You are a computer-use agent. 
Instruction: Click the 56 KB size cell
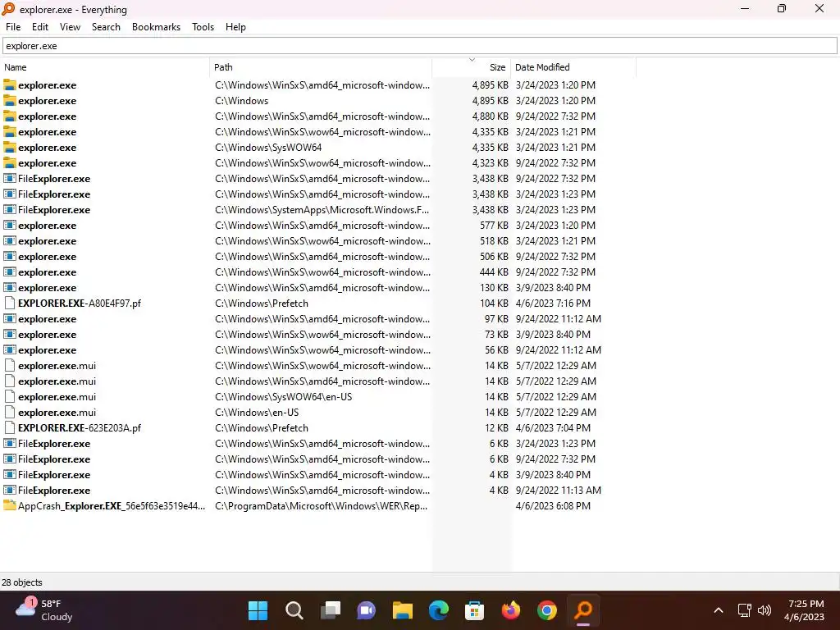[496, 349]
